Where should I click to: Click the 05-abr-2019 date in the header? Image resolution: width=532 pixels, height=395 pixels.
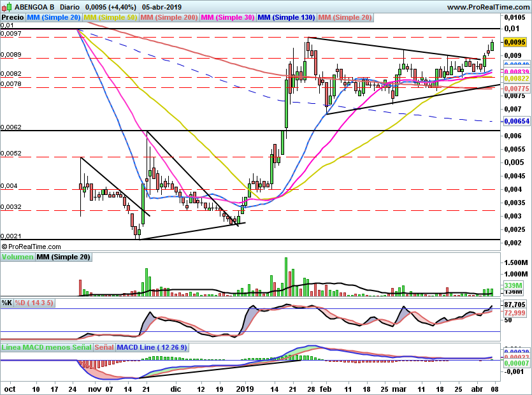pos(162,7)
